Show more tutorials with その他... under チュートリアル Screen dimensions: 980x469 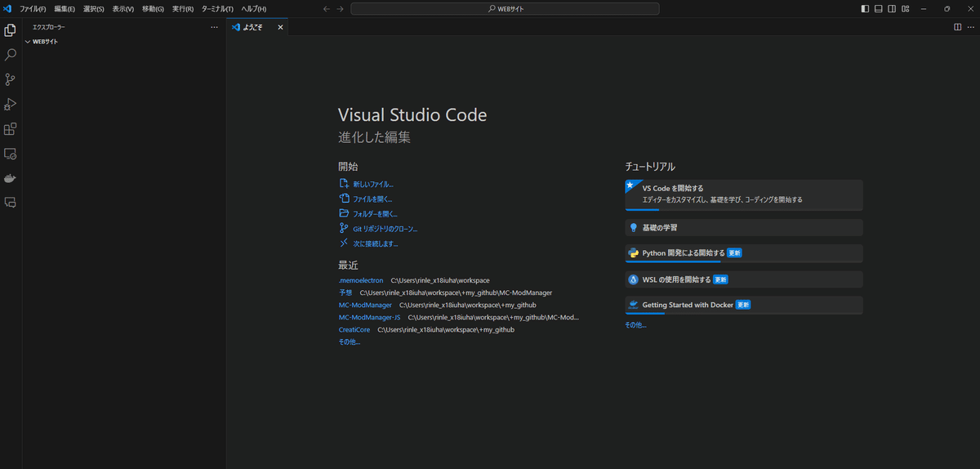click(x=635, y=325)
